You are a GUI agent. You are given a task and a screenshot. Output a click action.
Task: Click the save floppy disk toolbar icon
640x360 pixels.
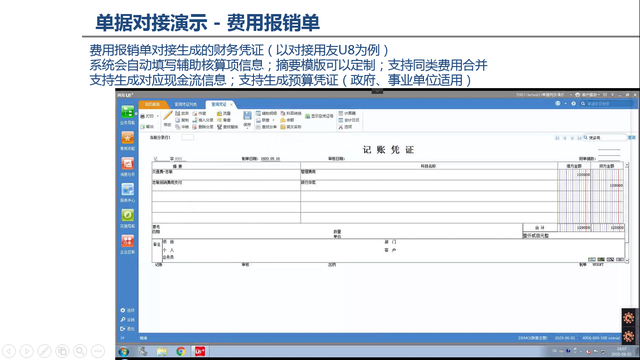click(x=247, y=116)
